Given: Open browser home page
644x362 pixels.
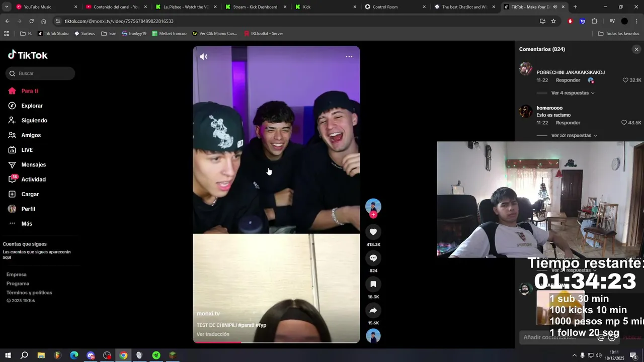Looking at the screenshot, I should (x=43, y=21).
